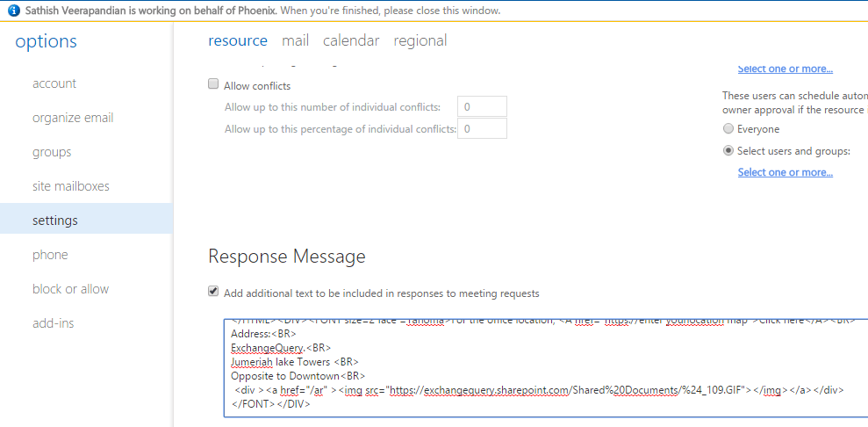
Task: Click the Response Message heading
Action: [287, 257]
